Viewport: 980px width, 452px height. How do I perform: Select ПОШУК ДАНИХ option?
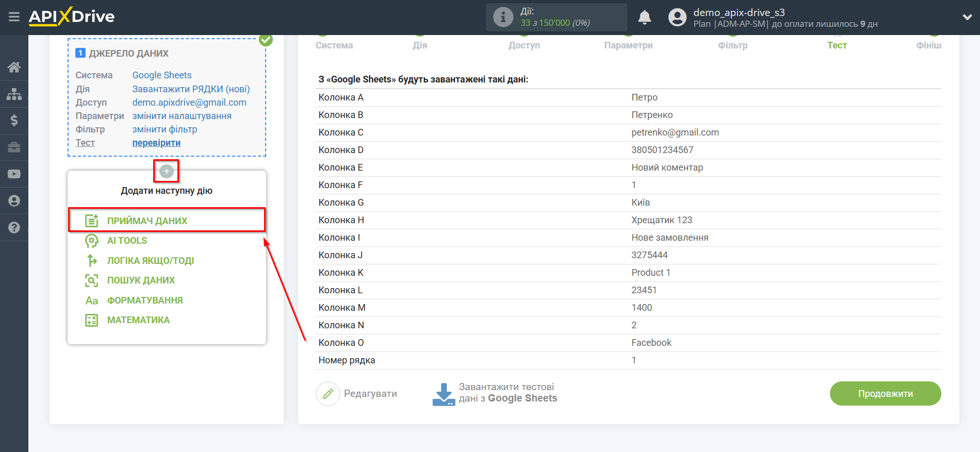[x=141, y=280]
